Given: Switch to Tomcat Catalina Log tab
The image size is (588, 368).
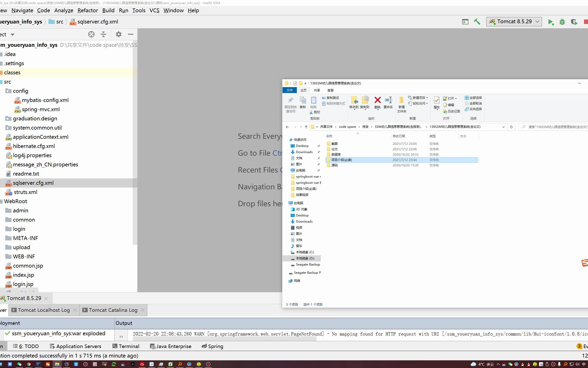Looking at the screenshot, I should pyautogui.click(x=113, y=310).
